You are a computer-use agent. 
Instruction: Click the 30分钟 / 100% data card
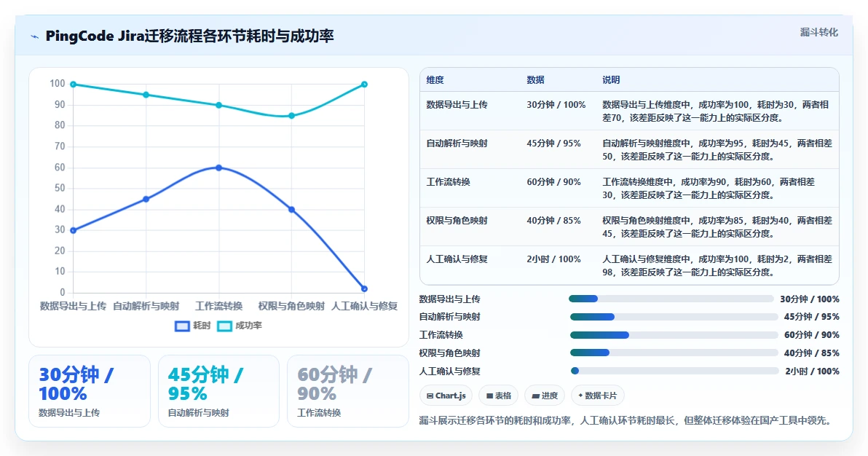tap(90, 391)
